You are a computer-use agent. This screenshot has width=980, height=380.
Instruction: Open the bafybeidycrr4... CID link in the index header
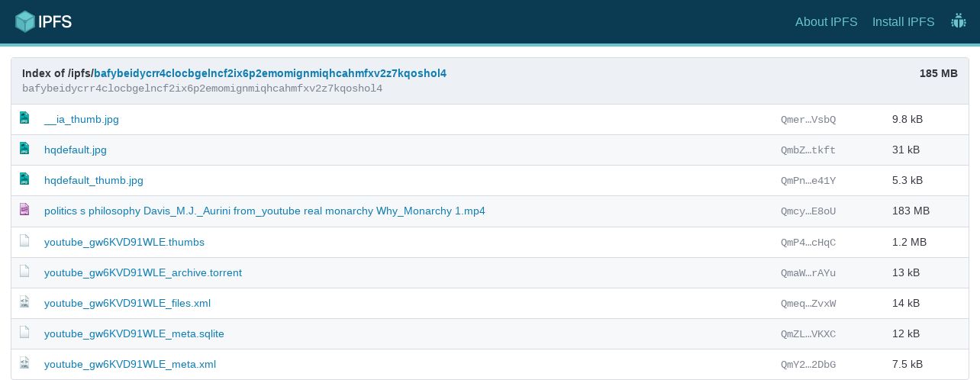pyautogui.click(x=270, y=73)
